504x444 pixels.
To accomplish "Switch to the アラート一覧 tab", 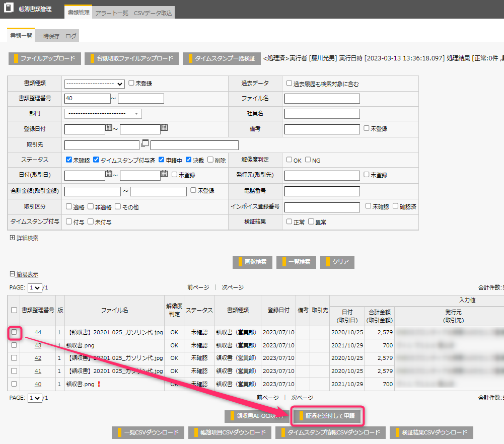I will 112,13.
